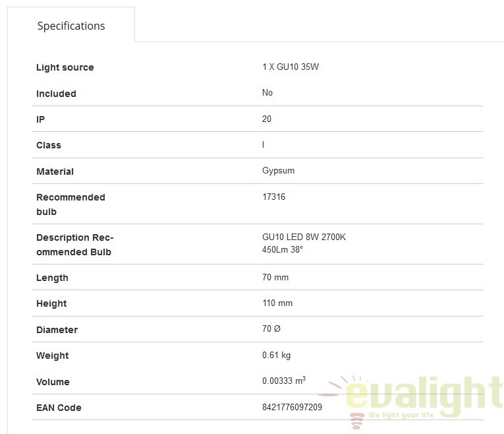Select the Light source label
The image size is (504, 434).
tap(65, 67)
